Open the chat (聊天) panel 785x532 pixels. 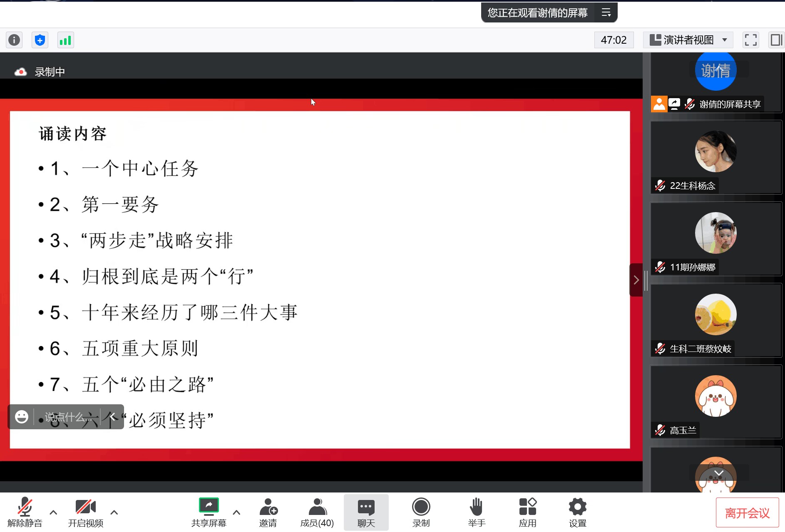tap(366, 512)
